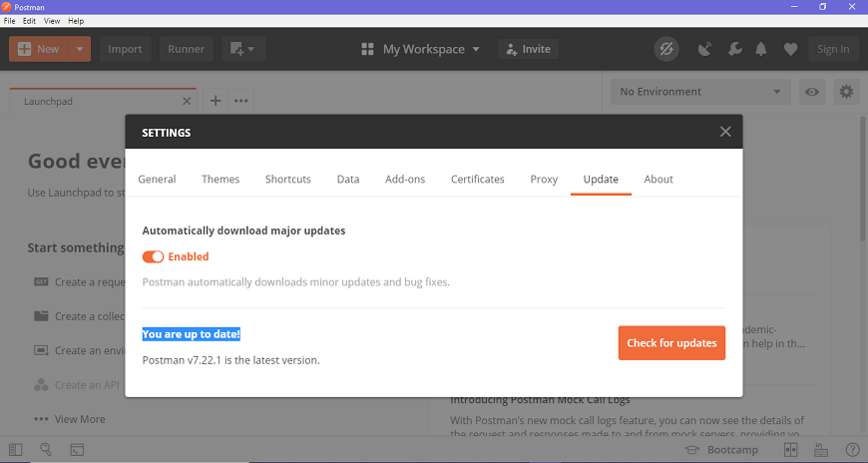Click the highlighted 'You are up to date!' text
The height and width of the screenshot is (463, 868).
[191, 334]
